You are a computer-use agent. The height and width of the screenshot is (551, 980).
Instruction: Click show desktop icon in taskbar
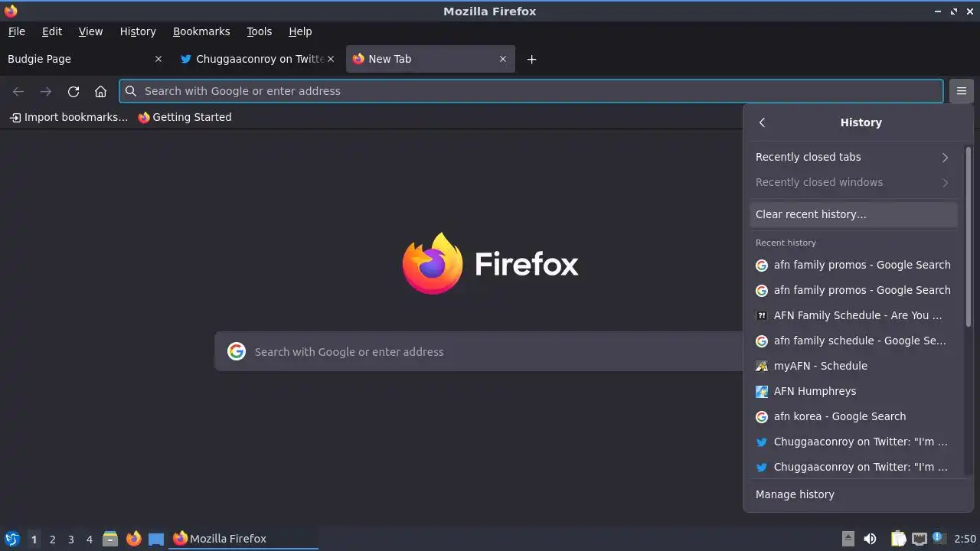(156, 539)
